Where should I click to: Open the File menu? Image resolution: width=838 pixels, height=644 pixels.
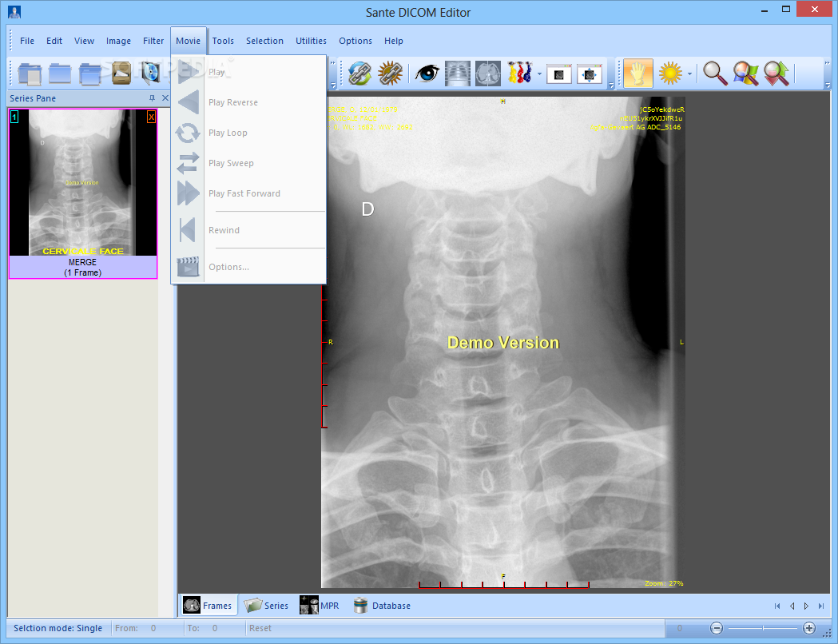point(26,41)
